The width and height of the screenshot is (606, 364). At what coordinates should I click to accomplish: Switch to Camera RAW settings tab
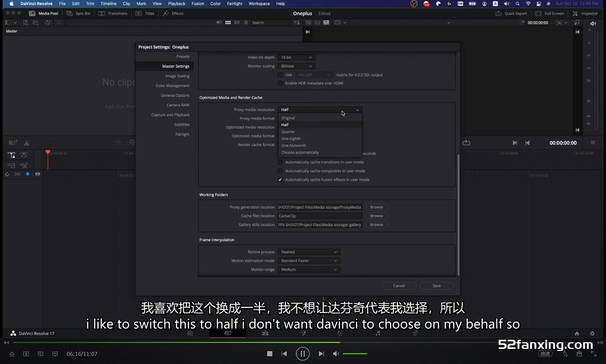pyautogui.click(x=178, y=105)
